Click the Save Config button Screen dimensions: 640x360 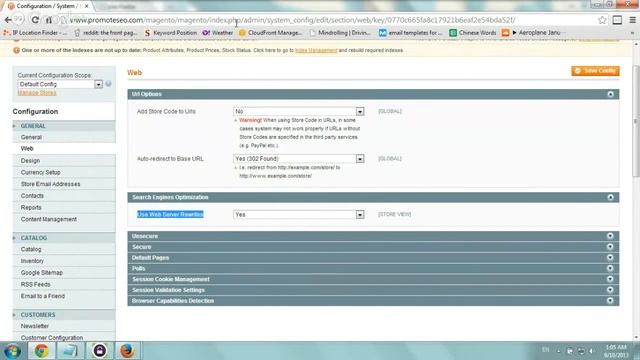click(x=595, y=71)
